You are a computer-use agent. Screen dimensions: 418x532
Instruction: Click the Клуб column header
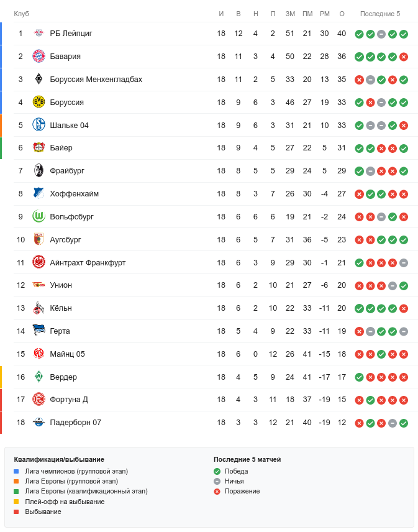[21, 14]
